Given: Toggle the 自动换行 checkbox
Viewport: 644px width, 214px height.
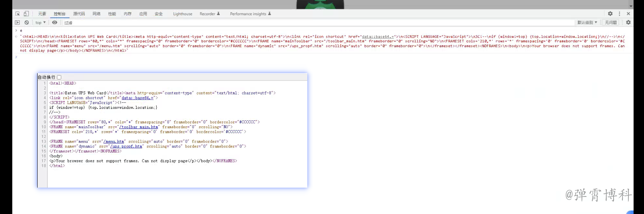Looking at the screenshot, I should (x=59, y=77).
